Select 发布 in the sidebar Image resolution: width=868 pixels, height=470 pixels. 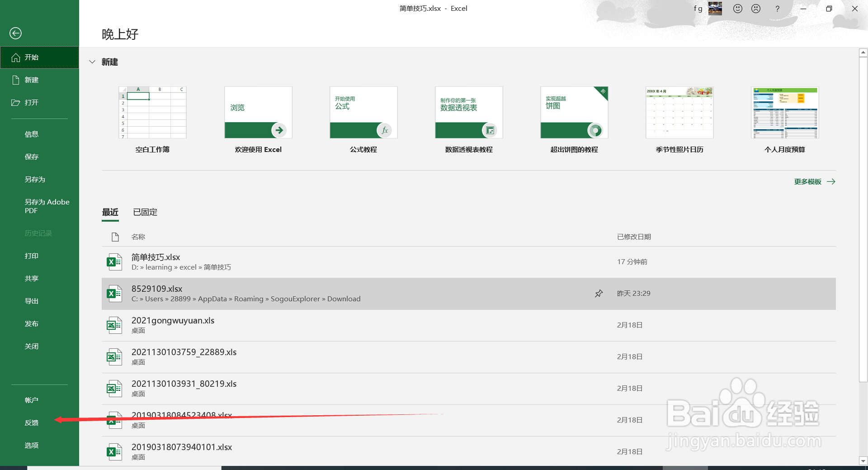tap(40, 324)
